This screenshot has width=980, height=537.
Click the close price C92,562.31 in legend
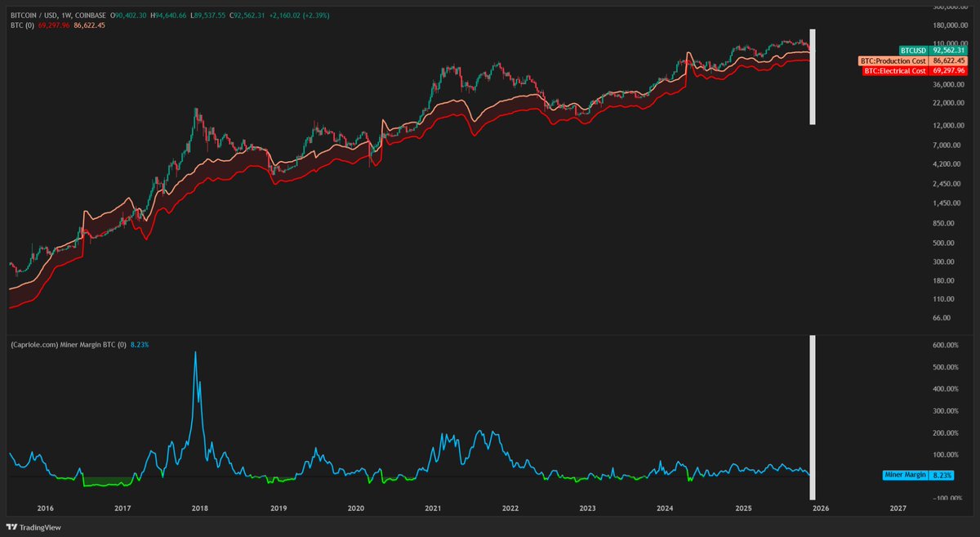(x=245, y=14)
